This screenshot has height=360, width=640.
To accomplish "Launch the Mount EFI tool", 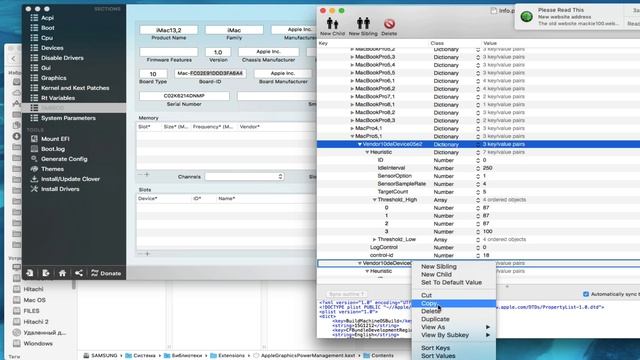I will [x=55, y=139].
